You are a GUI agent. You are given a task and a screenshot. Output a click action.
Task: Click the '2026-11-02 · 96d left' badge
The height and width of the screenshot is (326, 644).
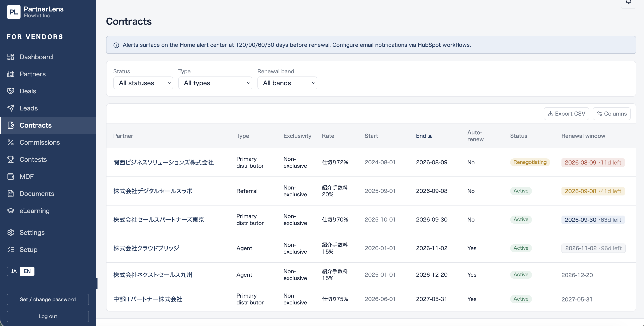coord(594,248)
